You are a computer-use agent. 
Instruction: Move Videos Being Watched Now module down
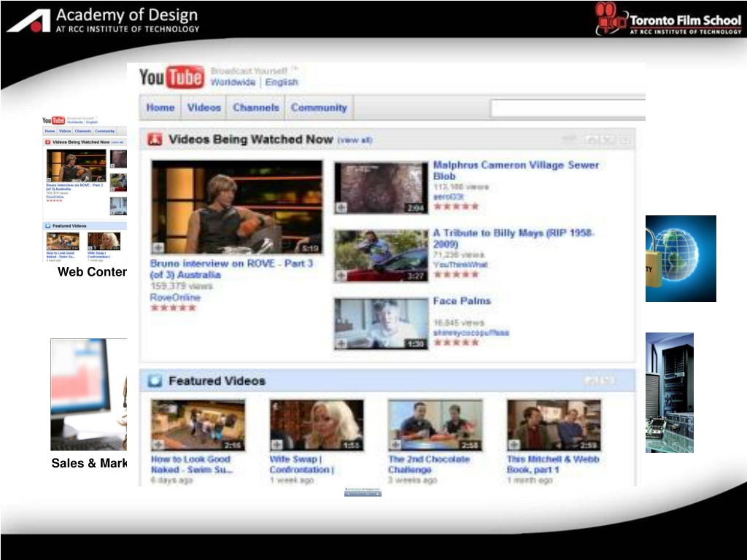point(606,139)
